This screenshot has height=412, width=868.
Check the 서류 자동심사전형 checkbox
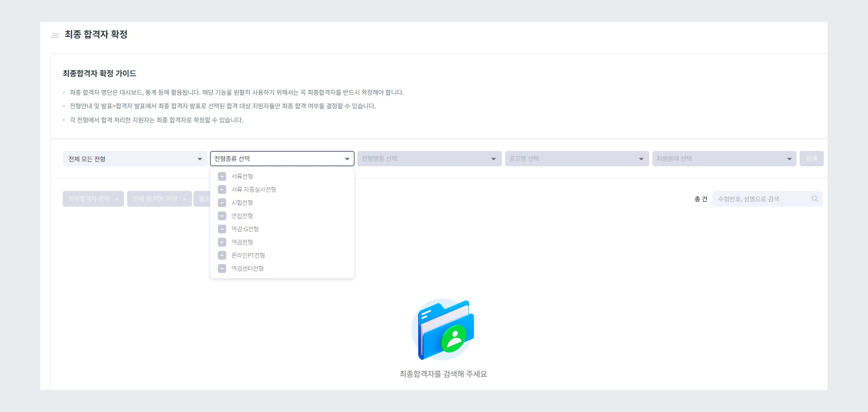(221, 189)
